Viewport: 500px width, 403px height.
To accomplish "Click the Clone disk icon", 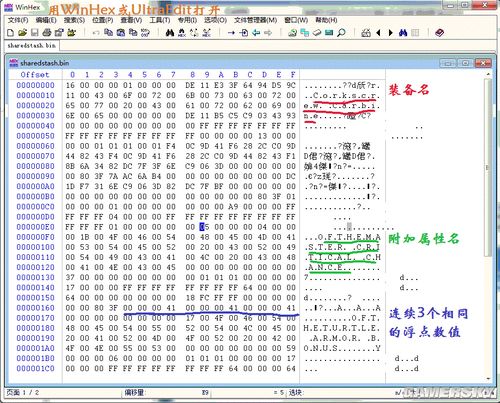I will point(305,33).
